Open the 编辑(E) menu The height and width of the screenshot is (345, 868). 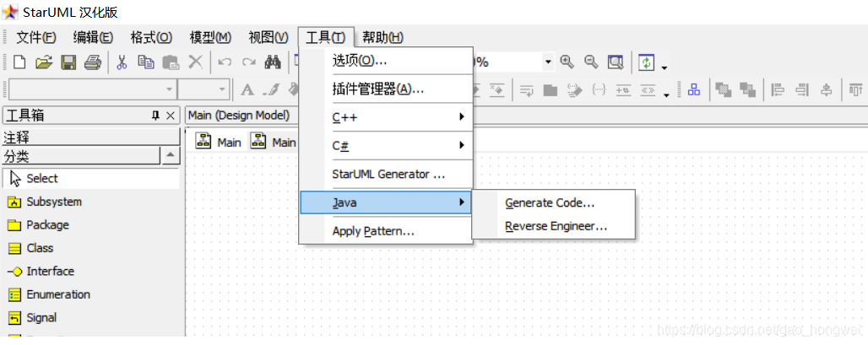[93, 38]
